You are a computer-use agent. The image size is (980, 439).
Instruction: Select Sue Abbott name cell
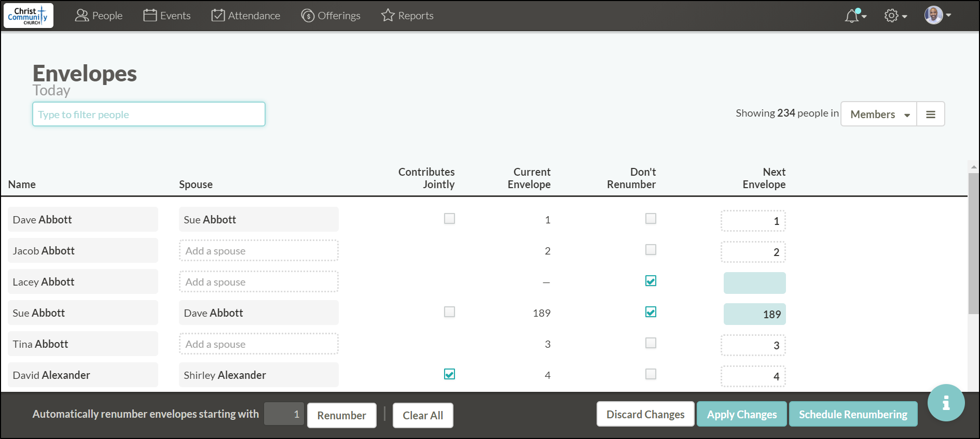click(83, 313)
